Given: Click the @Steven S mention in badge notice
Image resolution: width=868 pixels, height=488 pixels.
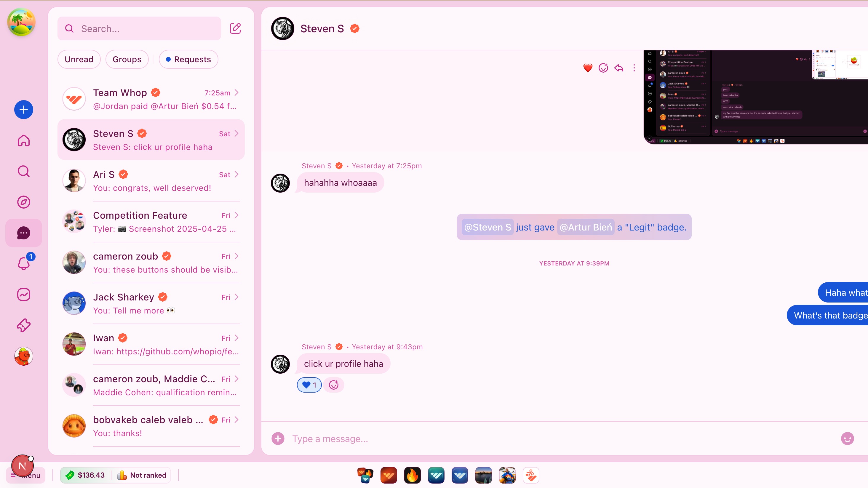Looking at the screenshot, I should coord(487,227).
